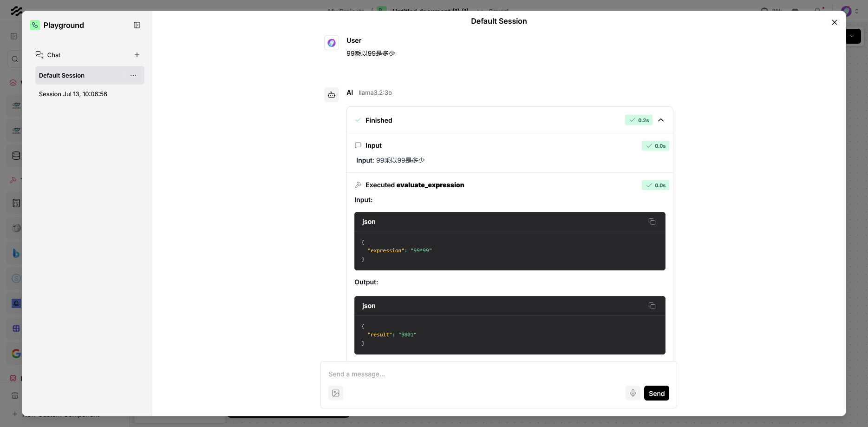Click the user message 99乘以99是多少
This screenshot has width=868, height=427.
point(371,53)
